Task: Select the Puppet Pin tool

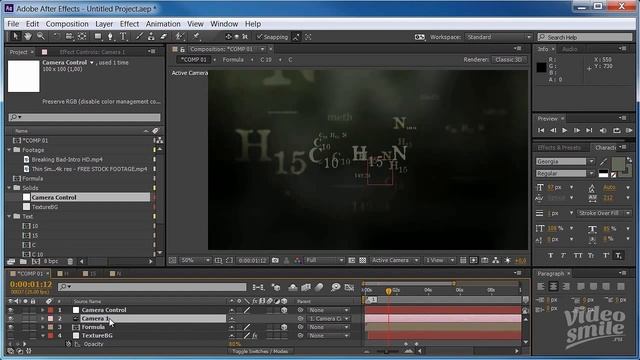Action: 196,36
